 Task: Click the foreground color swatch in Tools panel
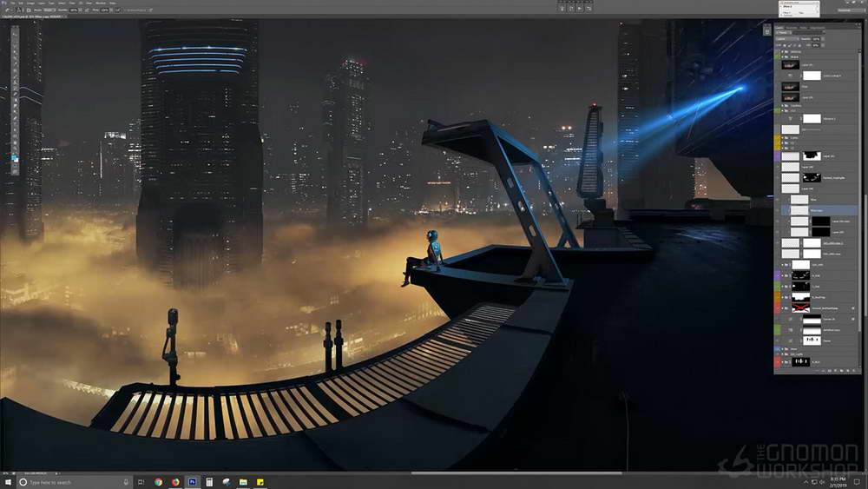click(13, 156)
